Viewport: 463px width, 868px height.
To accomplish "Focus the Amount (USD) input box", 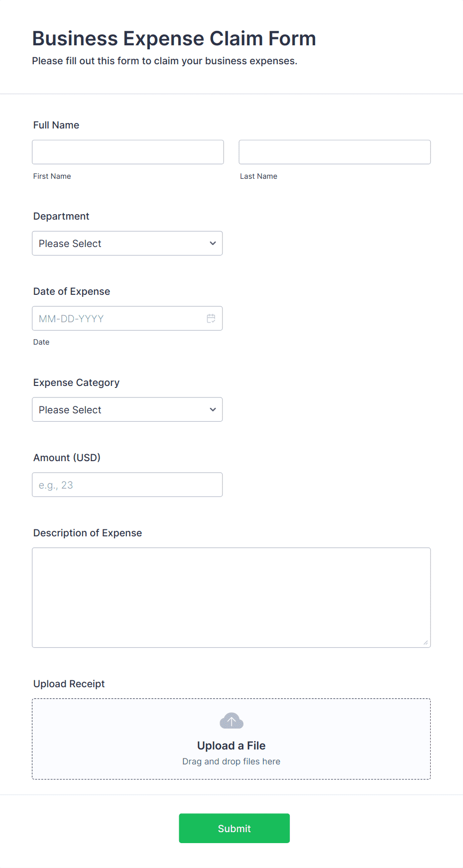I will point(127,484).
